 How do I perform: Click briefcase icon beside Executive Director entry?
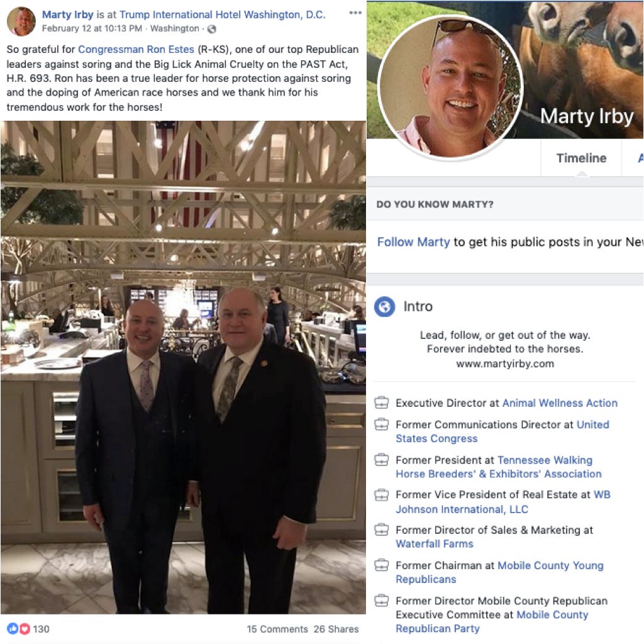point(382,403)
